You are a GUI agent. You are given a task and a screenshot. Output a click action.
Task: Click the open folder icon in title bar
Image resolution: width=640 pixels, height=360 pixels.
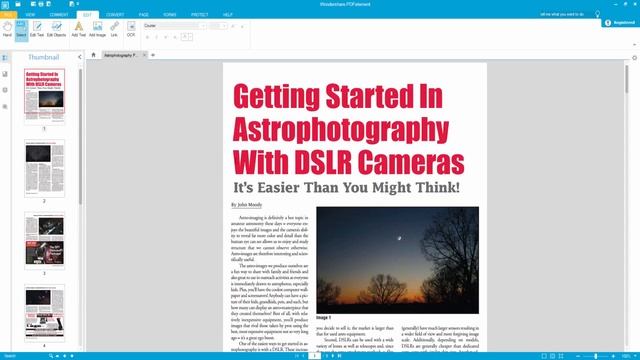[x=18, y=4]
